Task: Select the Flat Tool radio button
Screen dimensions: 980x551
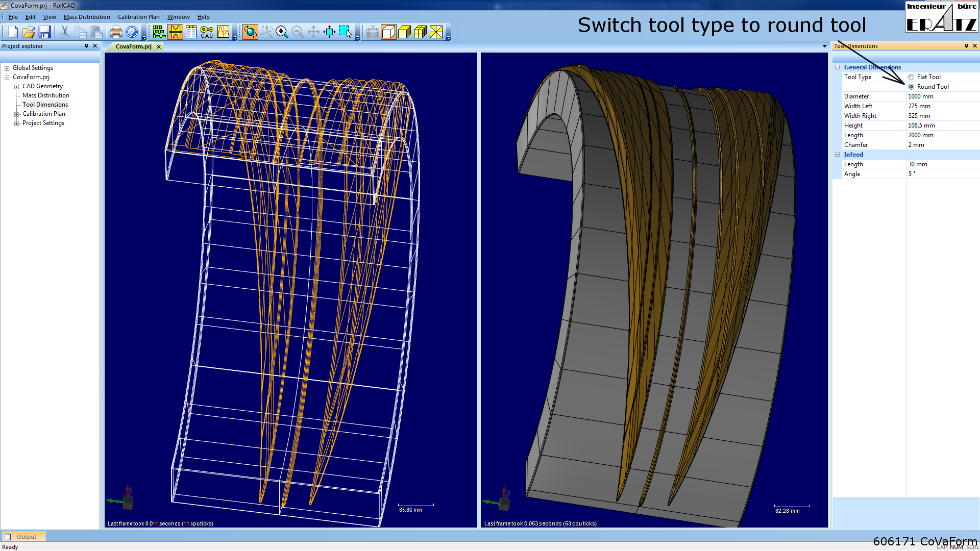Action: click(x=911, y=77)
